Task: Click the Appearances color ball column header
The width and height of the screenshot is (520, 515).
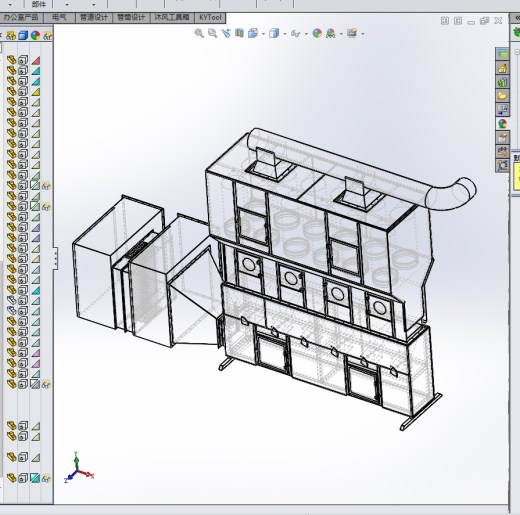Action: (x=35, y=35)
